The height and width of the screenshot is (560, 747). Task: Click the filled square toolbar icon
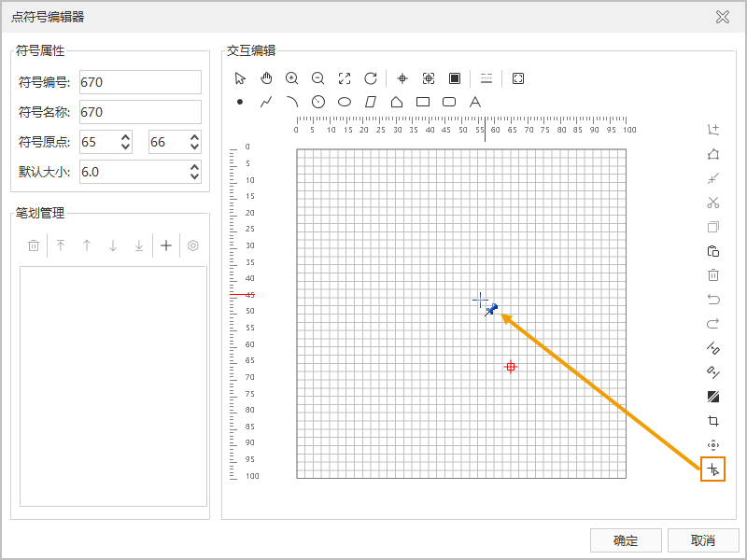(x=455, y=78)
